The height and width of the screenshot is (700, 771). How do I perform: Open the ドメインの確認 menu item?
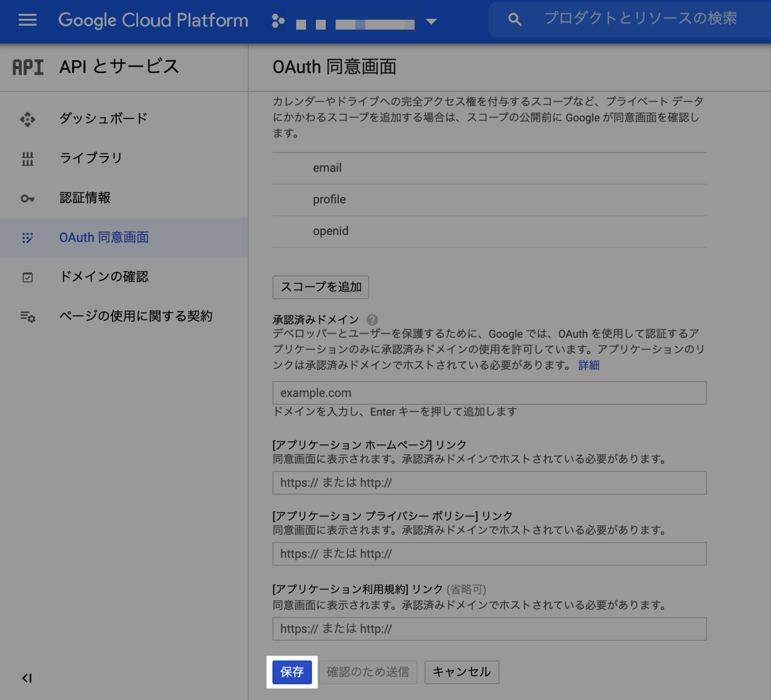[124, 277]
